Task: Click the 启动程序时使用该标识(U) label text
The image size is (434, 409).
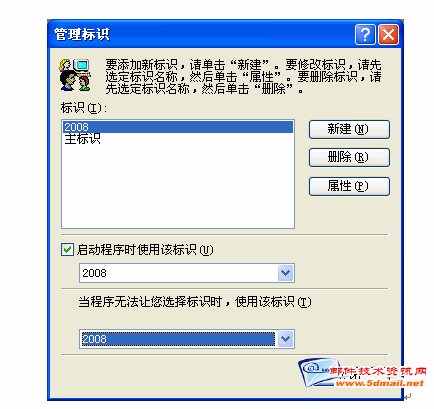Action: (145, 250)
